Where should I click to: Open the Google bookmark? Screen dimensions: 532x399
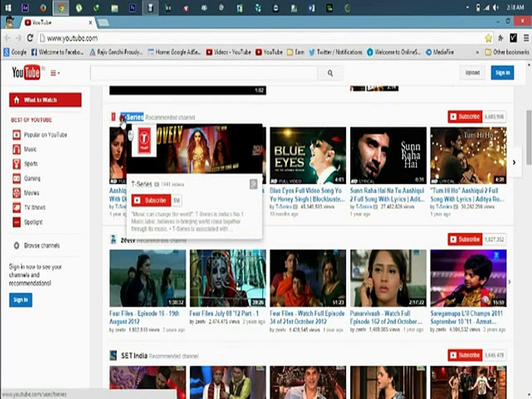[x=15, y=52]
